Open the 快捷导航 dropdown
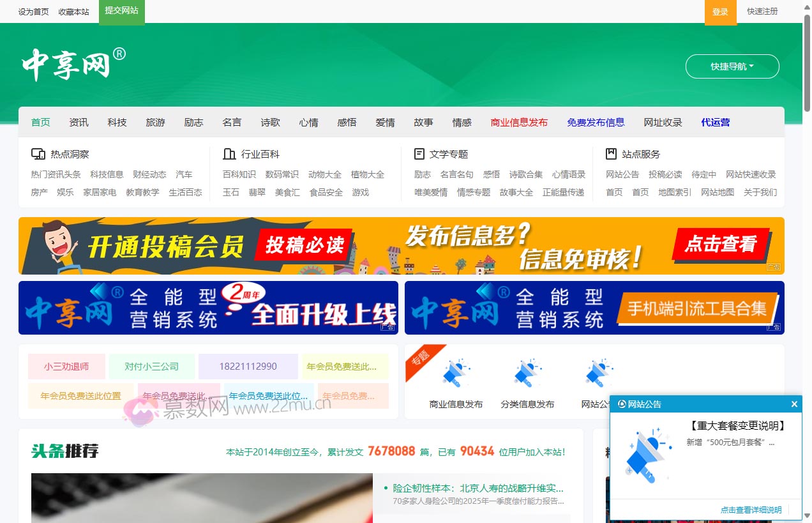 pyautogui.click(x=732, y=66)
